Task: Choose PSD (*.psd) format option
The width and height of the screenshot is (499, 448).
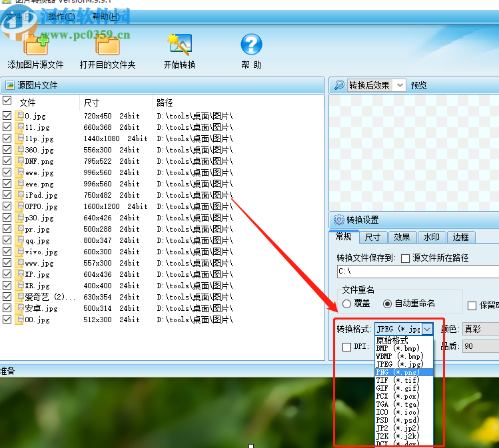Action: click(x=404, y=420)
